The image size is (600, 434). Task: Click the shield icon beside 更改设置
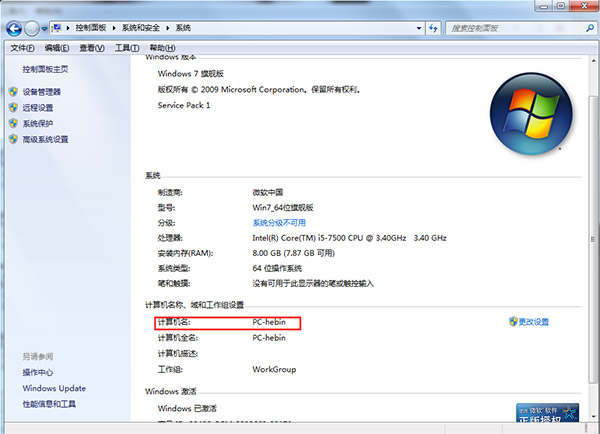511,322
